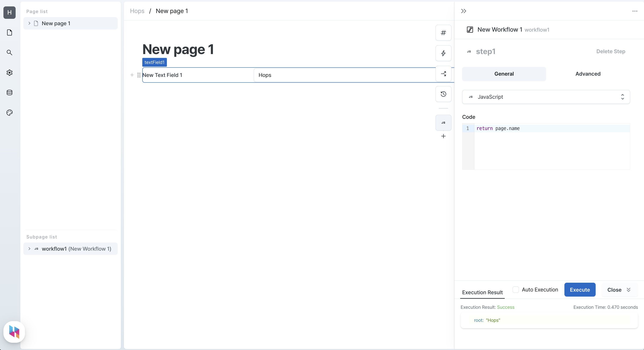Click the collapse panel chevron icon top-right

coord(464,11)
